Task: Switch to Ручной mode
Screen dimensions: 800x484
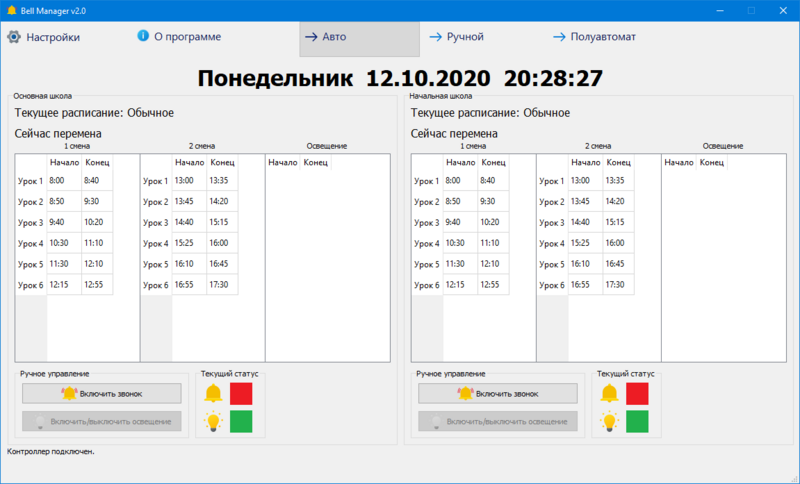Action: click(457, 37)
